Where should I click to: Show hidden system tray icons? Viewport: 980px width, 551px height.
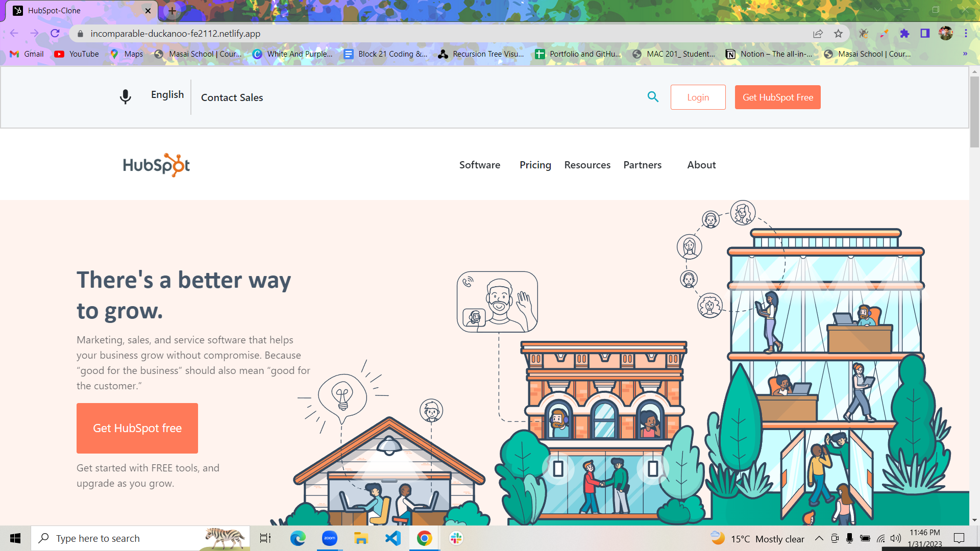click(819, 538)
